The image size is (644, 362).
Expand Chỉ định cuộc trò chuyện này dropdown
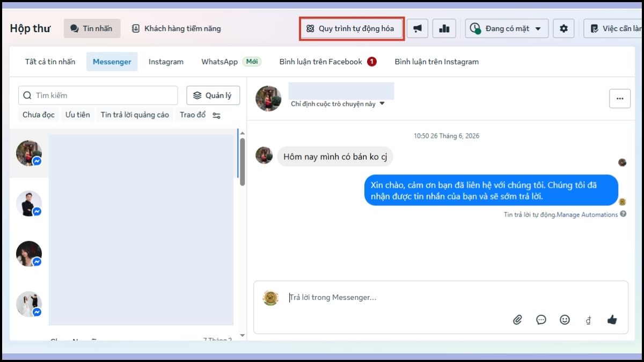click(338, 104)
